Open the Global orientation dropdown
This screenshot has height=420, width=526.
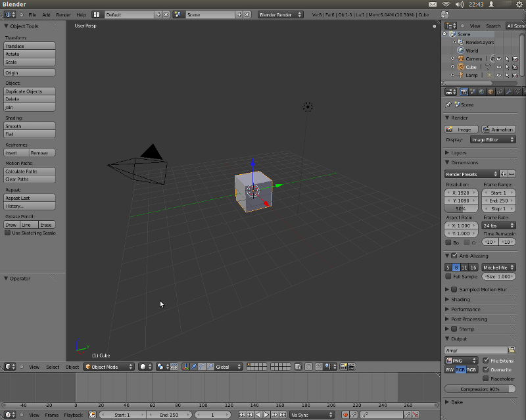[228, 367]
